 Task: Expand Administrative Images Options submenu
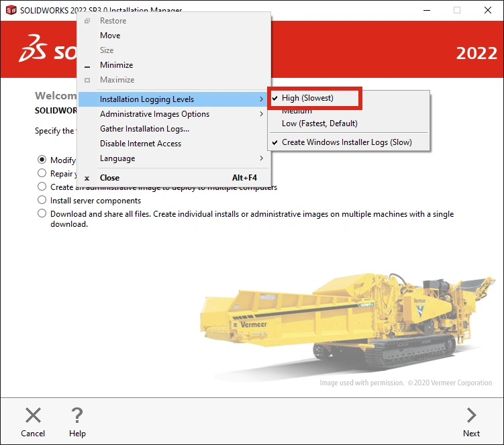(x=174, y=114)
